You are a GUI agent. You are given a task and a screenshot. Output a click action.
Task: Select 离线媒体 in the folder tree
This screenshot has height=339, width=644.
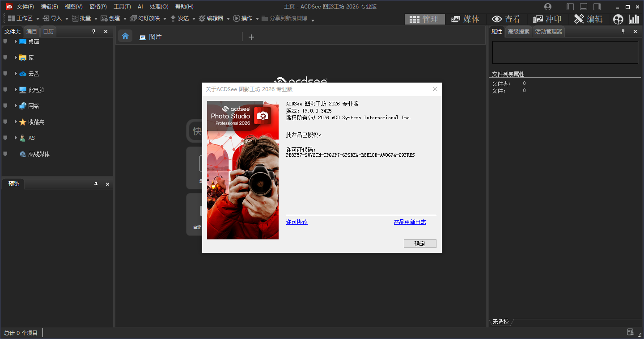click(x=39, y=154)
